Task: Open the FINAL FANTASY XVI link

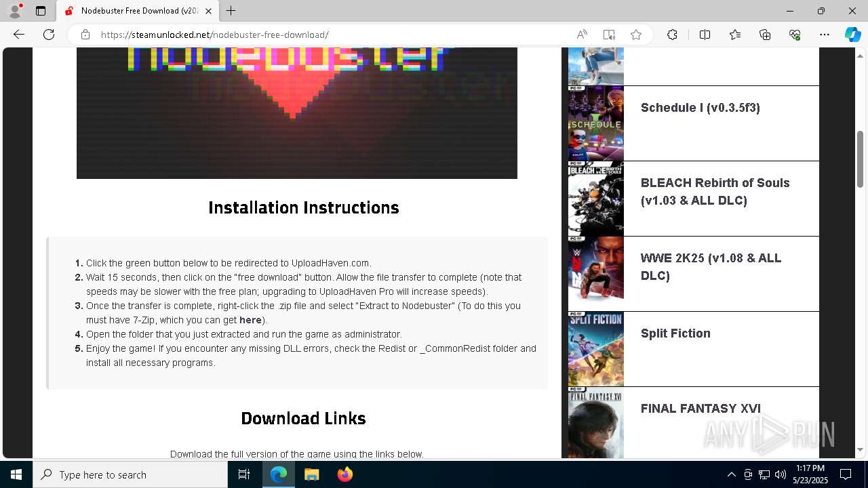Action: pyautogui.click(x=701, y=409)
